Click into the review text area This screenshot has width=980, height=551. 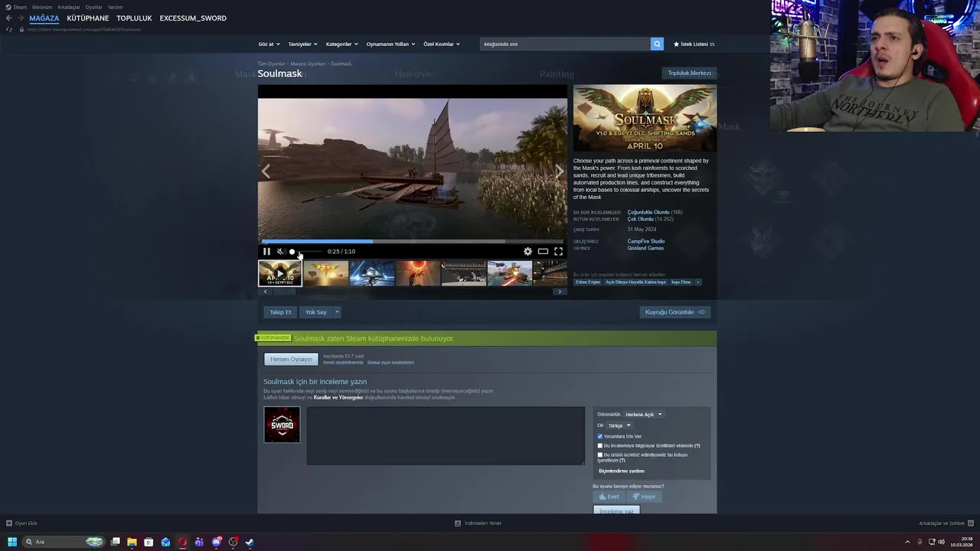click(x=446, y=435)
